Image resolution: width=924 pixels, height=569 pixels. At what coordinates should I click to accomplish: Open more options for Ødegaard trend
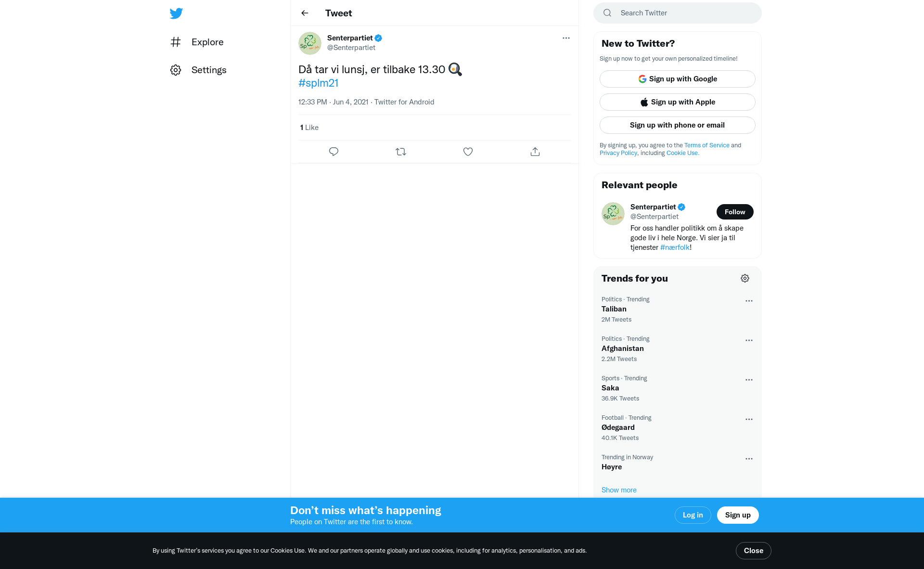(x=749, y=419)
